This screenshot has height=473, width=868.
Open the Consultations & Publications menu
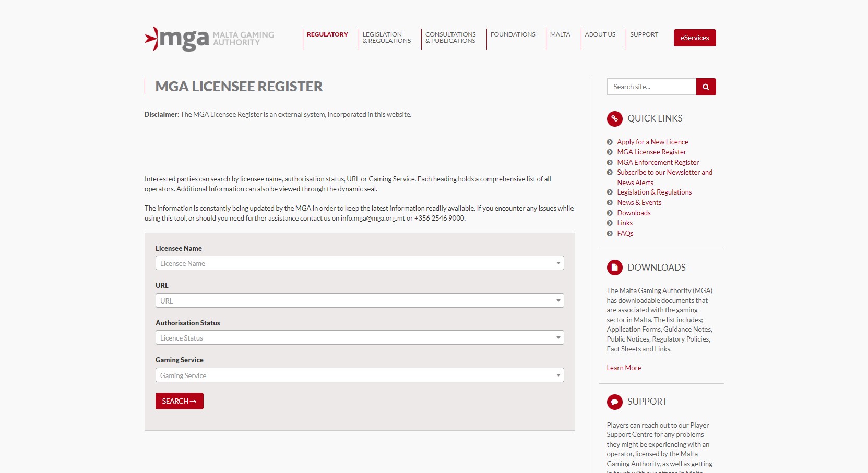point(450,38)
